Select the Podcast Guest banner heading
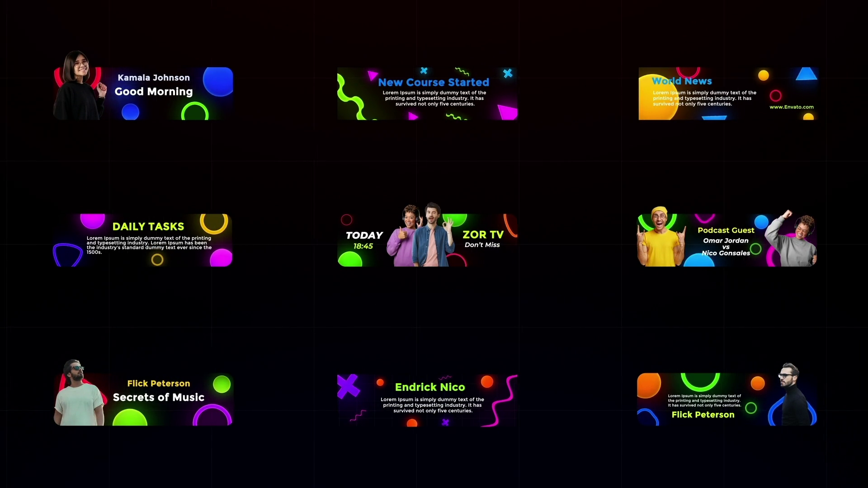 (x=726, y=230)
